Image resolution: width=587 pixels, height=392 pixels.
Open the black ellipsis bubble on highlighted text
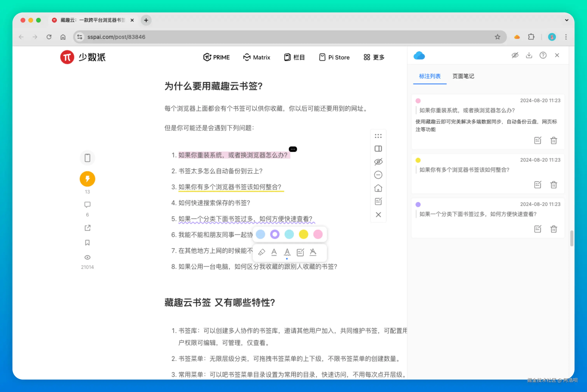click(293, 149)
